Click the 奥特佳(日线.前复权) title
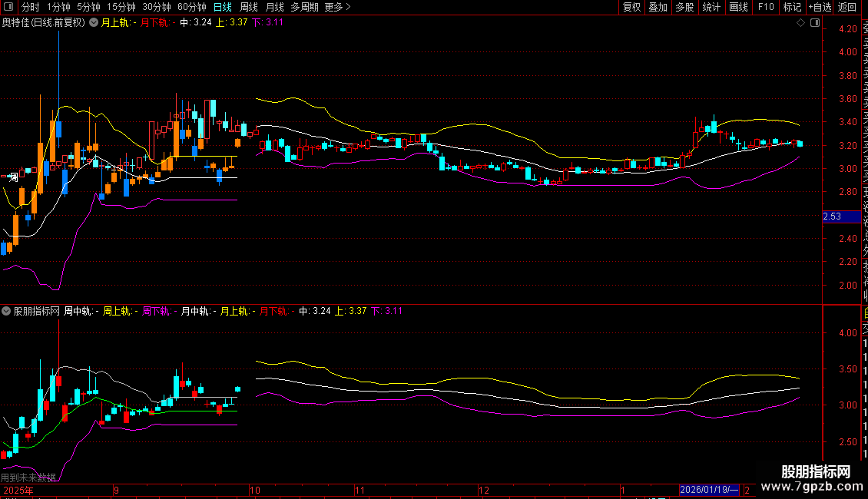Screen dimensions: 868x499 point(44,23)
